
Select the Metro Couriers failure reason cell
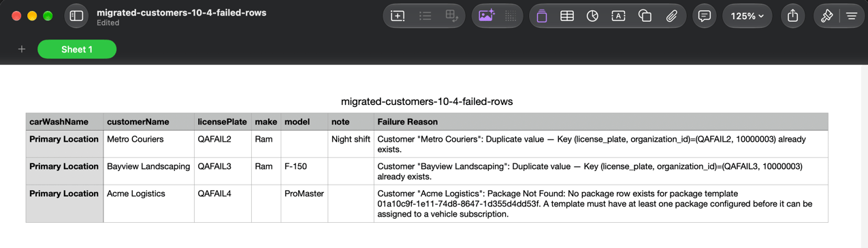[x=601, y=144]
